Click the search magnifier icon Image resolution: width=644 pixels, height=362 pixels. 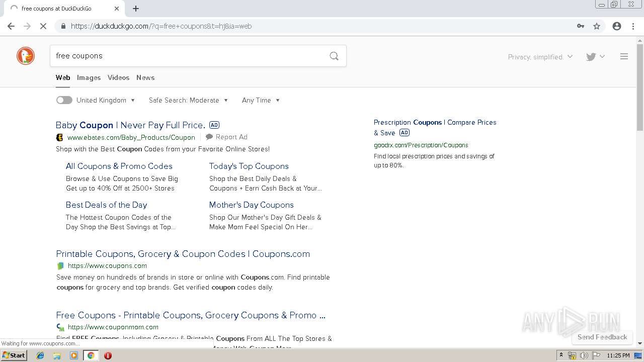[334, 56]
